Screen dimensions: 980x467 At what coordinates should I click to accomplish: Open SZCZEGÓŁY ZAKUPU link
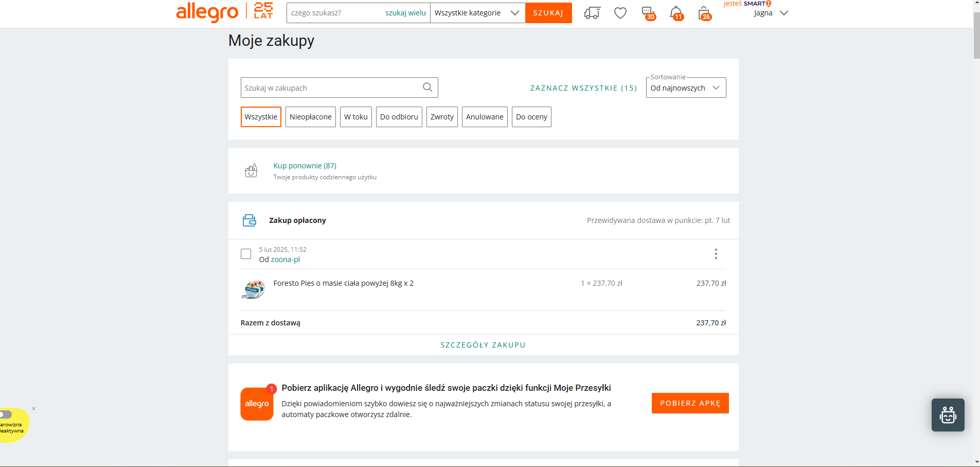[483, 345]
